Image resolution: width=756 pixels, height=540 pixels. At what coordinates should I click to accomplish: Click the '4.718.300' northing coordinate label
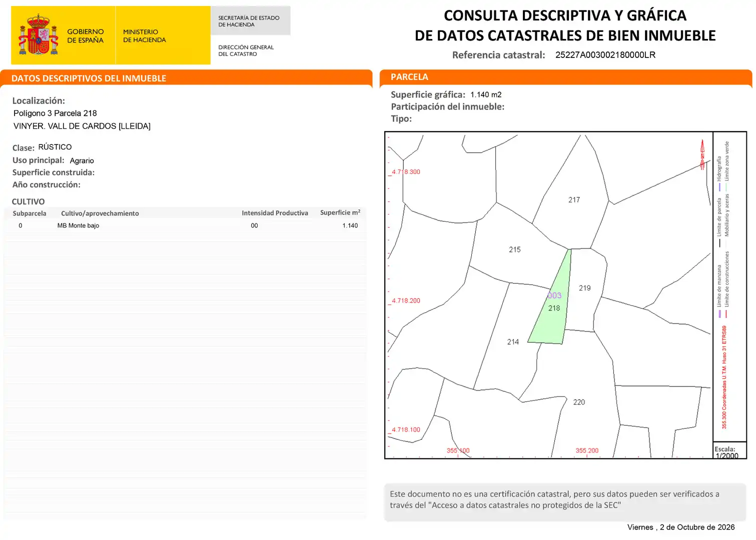(x=406, y=172)
